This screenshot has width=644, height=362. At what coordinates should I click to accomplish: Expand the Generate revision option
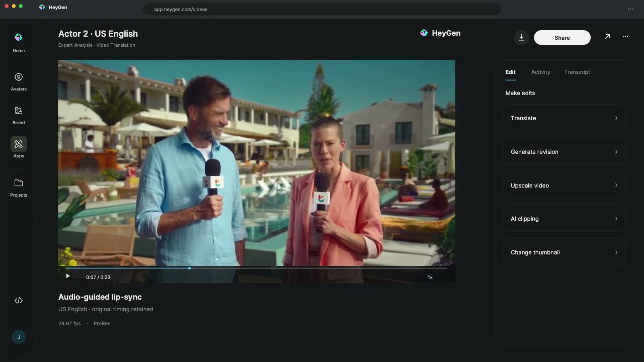pos(564,152)
